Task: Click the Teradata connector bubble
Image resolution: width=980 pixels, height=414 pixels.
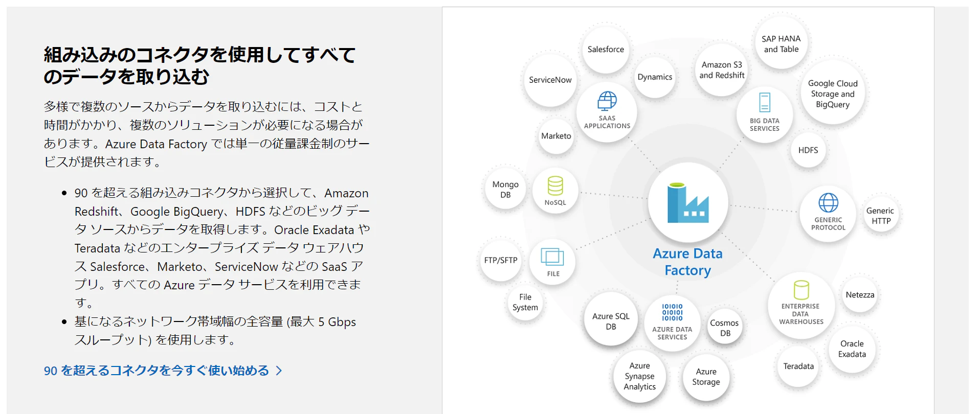Action: 798,366
